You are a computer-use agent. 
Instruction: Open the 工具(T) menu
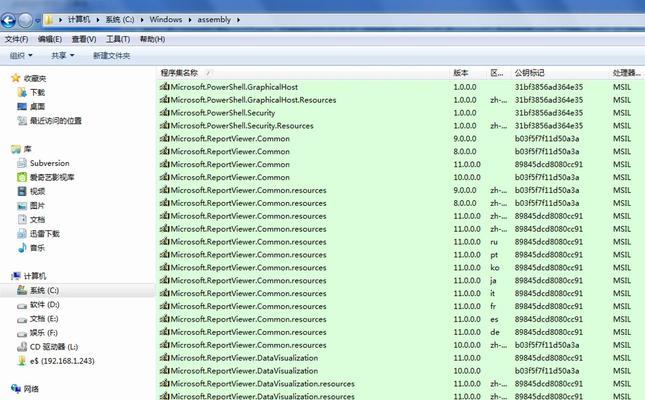[118, 39]
